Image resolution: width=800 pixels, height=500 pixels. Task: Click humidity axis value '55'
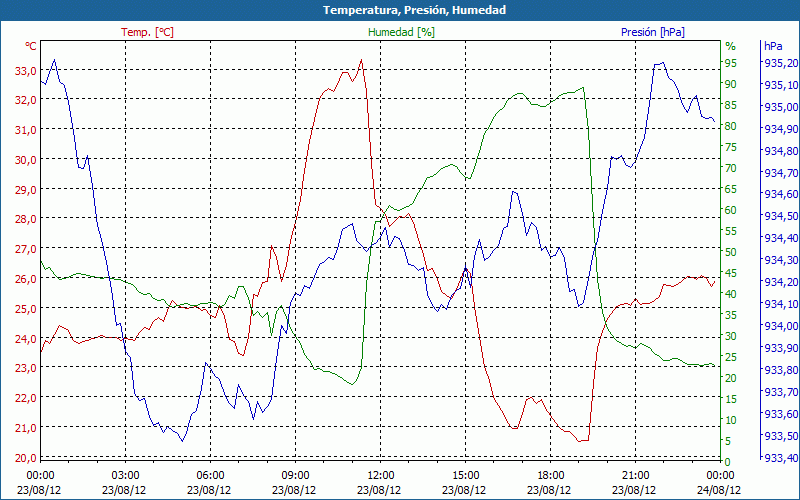pyautogui.click(x=731, y=231)
